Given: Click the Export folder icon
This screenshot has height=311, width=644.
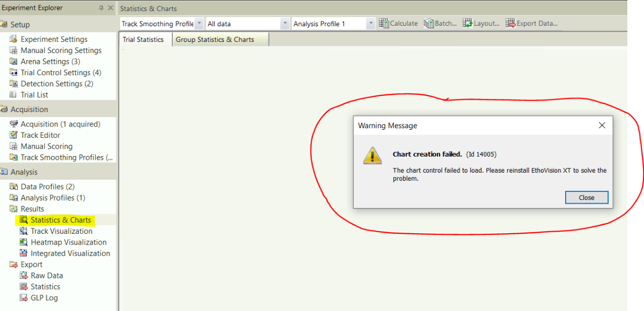Looking at the screenshot, I should tap(13, 264).
